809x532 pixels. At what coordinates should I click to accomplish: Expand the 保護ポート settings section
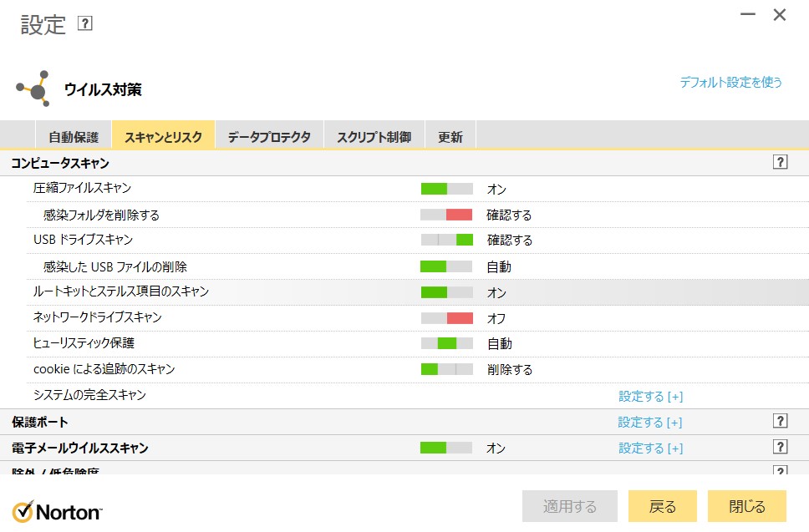coord(650,421)
